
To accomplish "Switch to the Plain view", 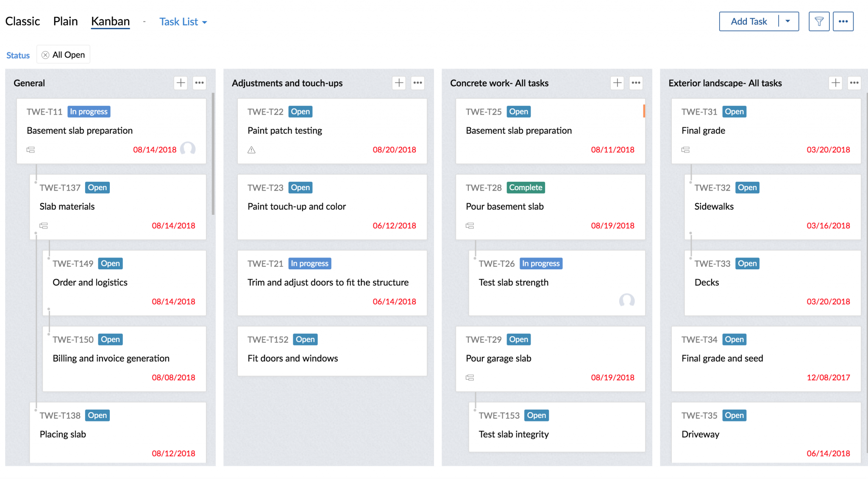I will (65, 21).
